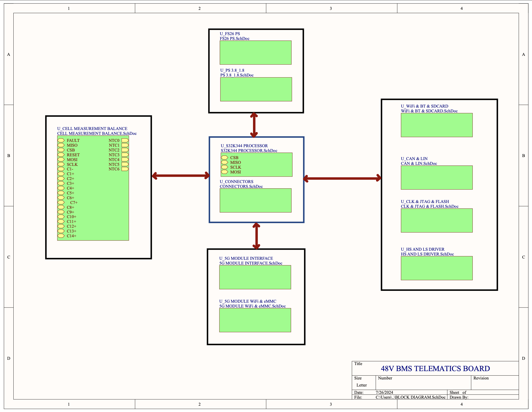Select the C14+ port icon
The image size is (532, 412).
[x=61, y=236]
